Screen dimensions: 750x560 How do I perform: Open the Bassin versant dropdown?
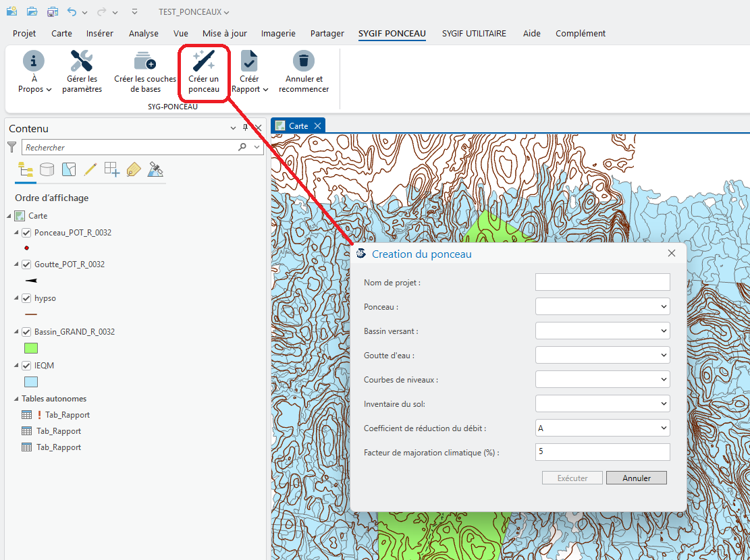pyautogui.click(x=602, y=331)
